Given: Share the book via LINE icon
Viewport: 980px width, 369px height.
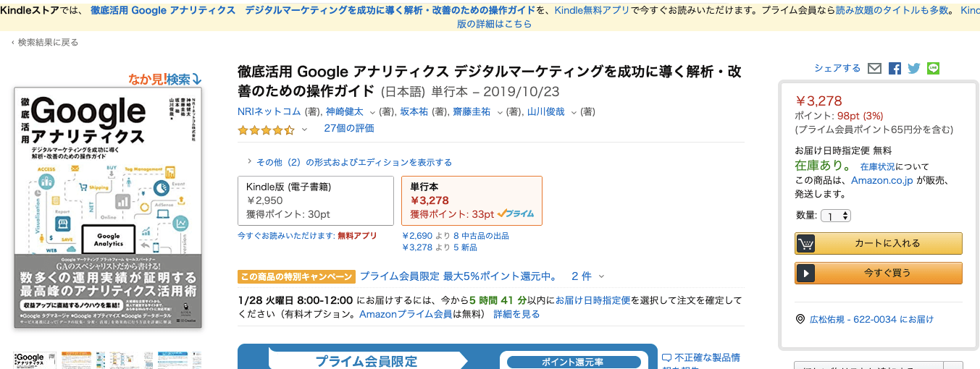Looking at the screenshot, I should point(933,69).
